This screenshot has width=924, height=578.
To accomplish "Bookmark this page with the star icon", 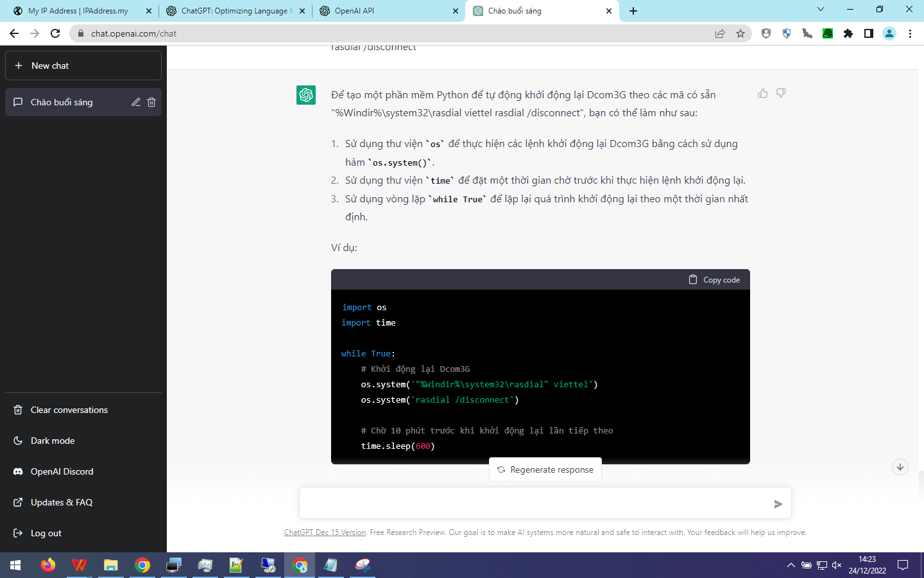I will point(740,33).
